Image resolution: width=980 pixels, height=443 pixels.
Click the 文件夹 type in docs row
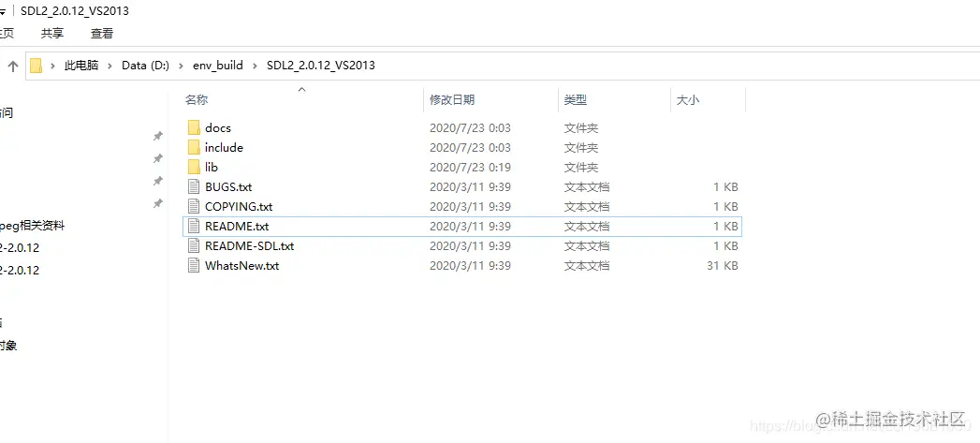coord(581,127)
